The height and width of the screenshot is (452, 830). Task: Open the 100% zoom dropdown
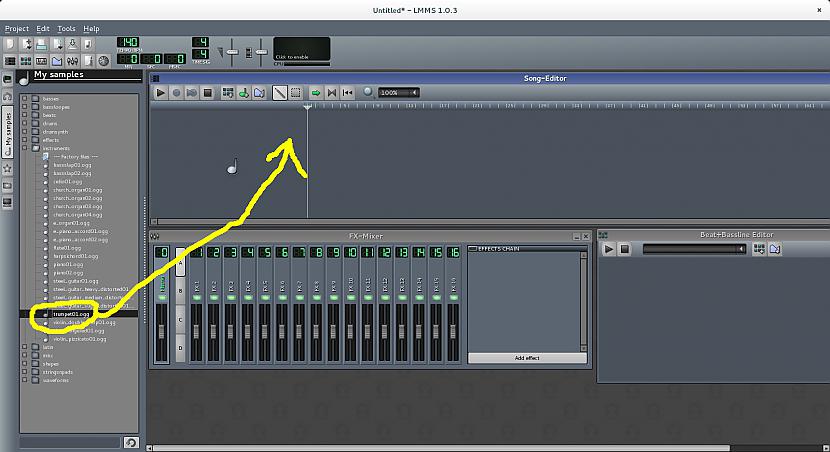[399, 93]
